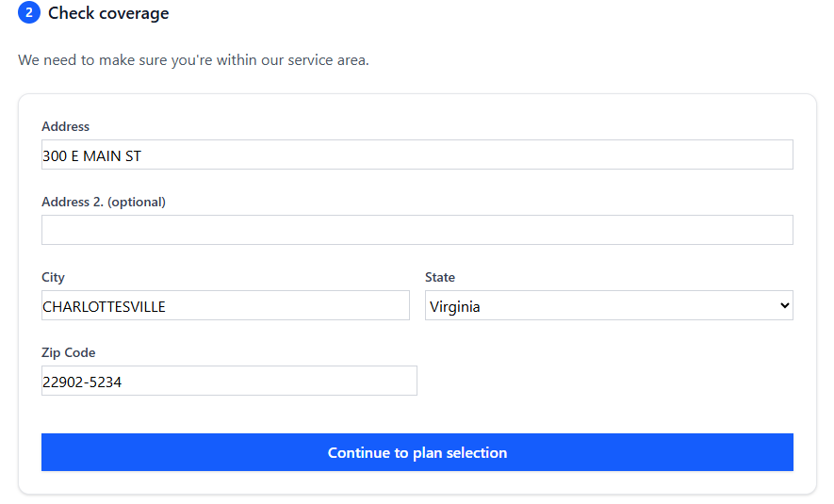Click the "Zip Code" field label
This screenshot has height=504, width=834.
(x=69, y=352)
